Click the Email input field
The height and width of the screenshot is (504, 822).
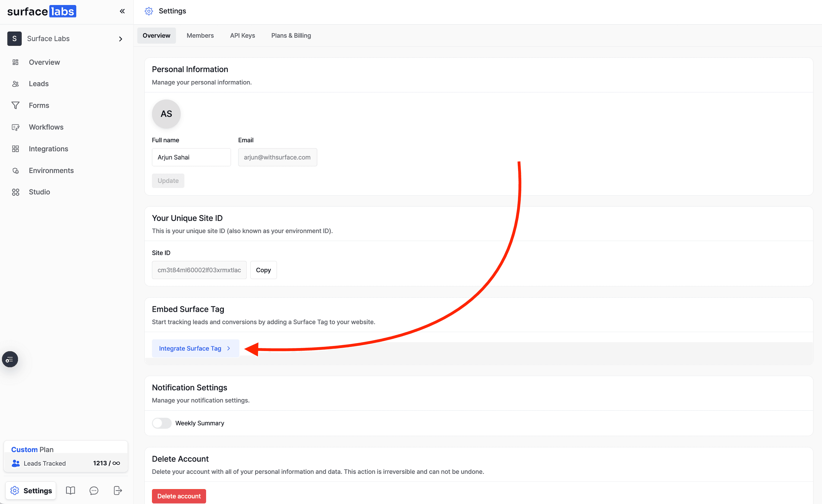(x=278, y=157)
